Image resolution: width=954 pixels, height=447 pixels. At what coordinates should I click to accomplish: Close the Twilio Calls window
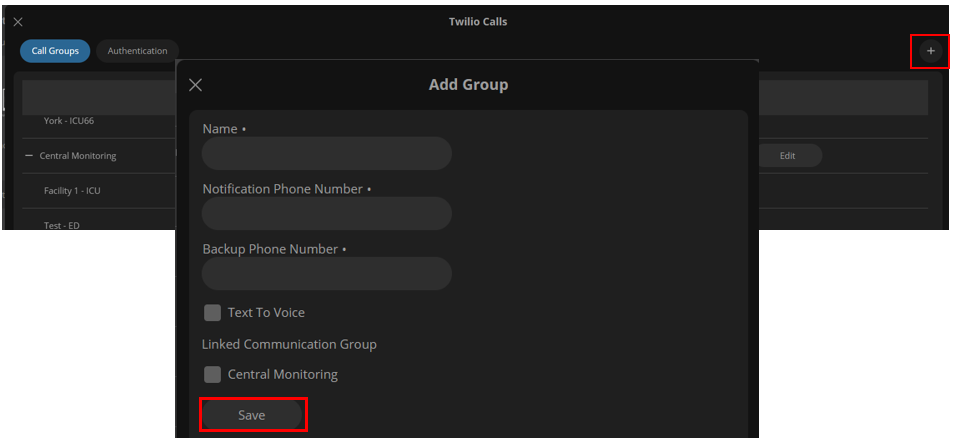[18, 22]
